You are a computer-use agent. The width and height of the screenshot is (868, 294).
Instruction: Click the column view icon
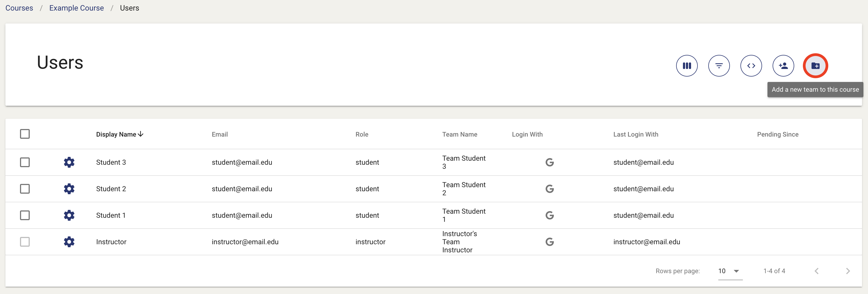click(x=687, y=66)
